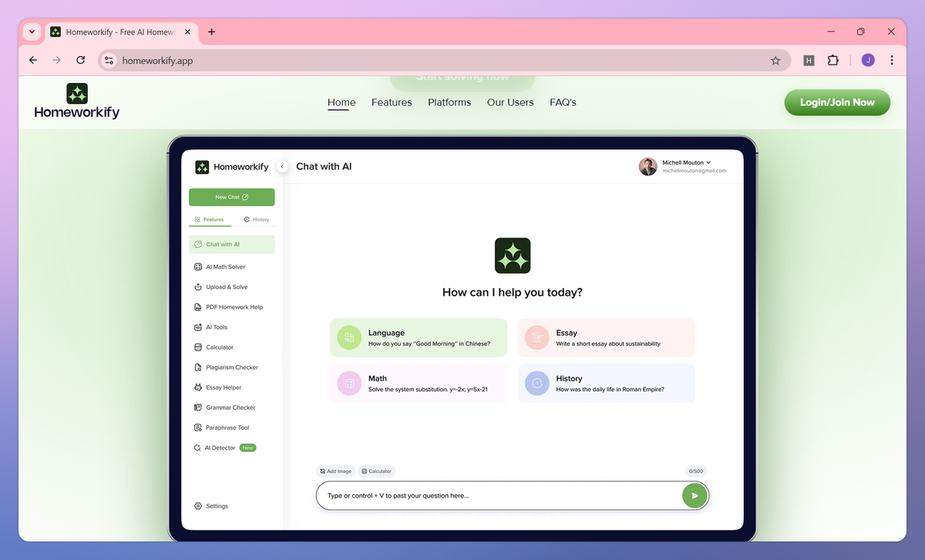The width and height of the screenshot is (925, 560).
Task: Choose the Essay suggestion card
Action: click(607, 337)
